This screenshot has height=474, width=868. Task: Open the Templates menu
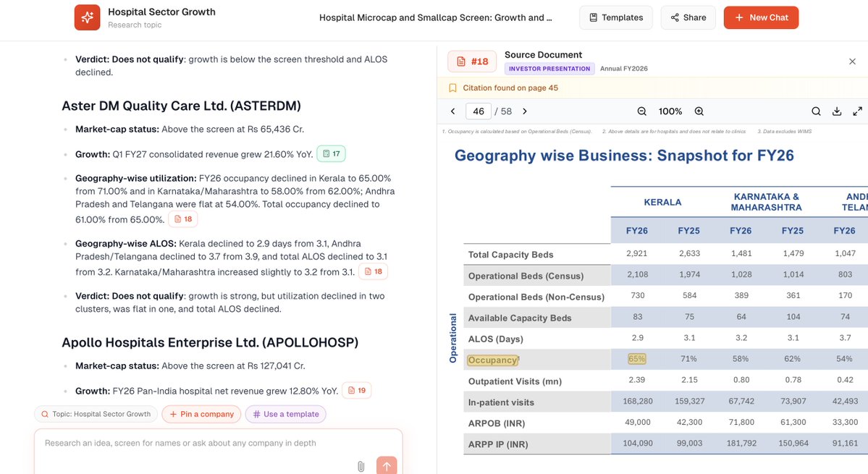tap(615, 17)
